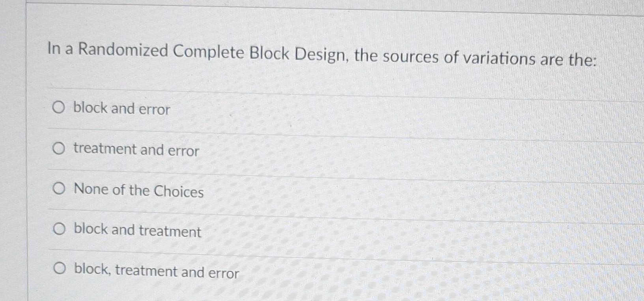Click the "block, treatment and error" text
The image size is (644, 301).
(156, 272)
